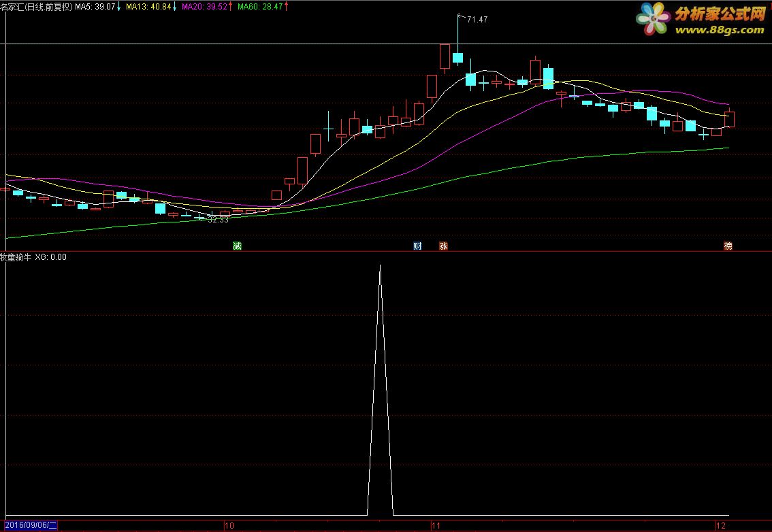Click the last red candlestick on the chart

click(729, 119)
